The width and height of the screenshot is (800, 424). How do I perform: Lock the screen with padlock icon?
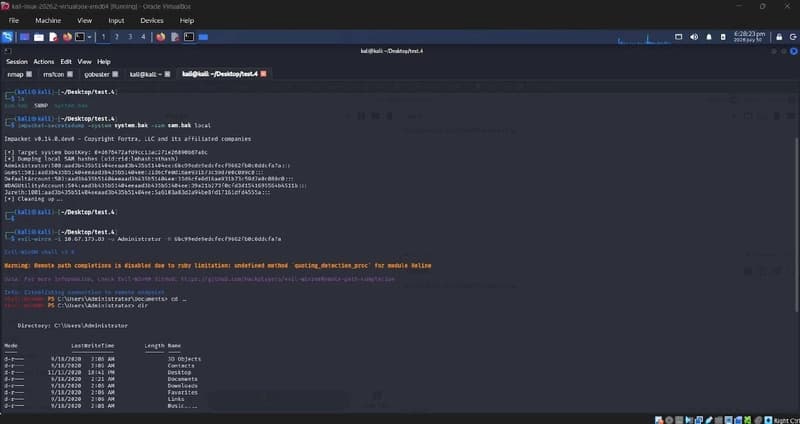(x=779, y=37)
